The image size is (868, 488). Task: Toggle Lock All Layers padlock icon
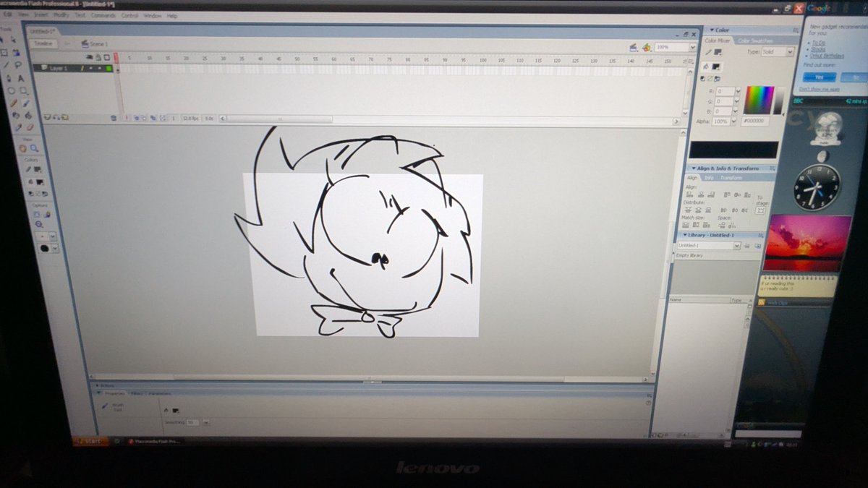[98, 57]
